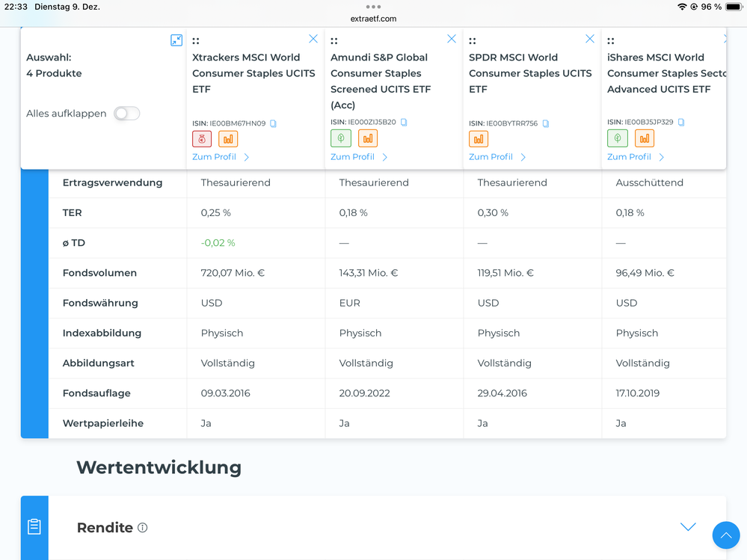Image resolution: width=747 pixels, height=560 pixels.
Task: Grab the drag handle of Amundi column
Action: pyautogui.click(x=334, y=41)
